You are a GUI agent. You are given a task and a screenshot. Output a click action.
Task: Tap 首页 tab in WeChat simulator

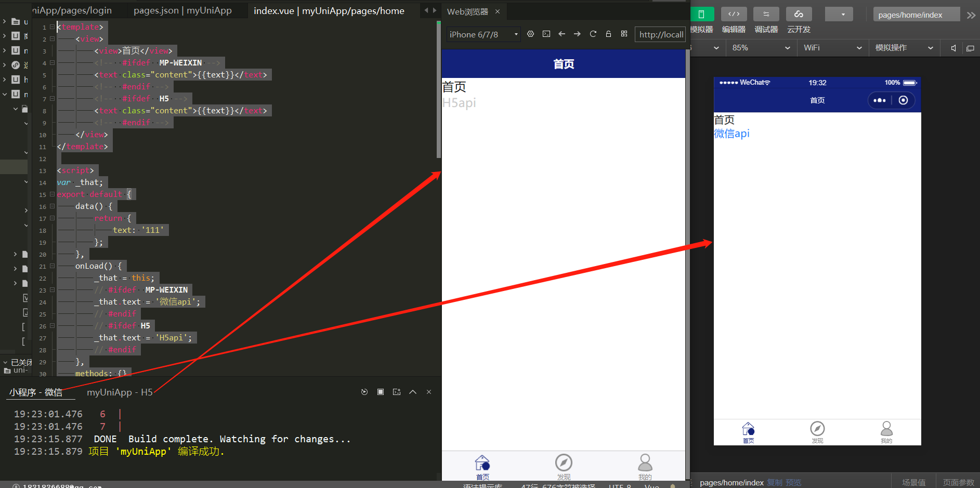748,432
